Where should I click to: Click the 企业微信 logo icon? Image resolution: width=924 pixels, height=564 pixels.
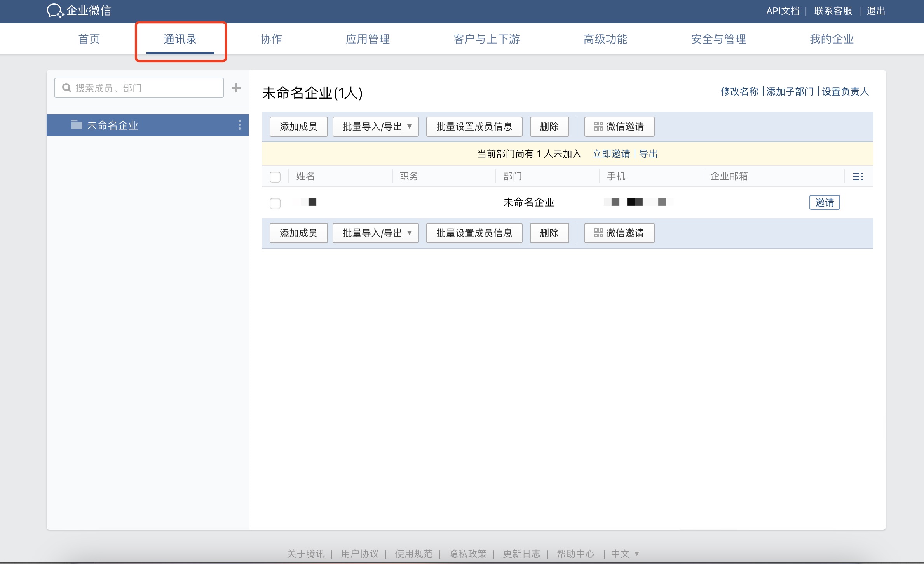55,11
